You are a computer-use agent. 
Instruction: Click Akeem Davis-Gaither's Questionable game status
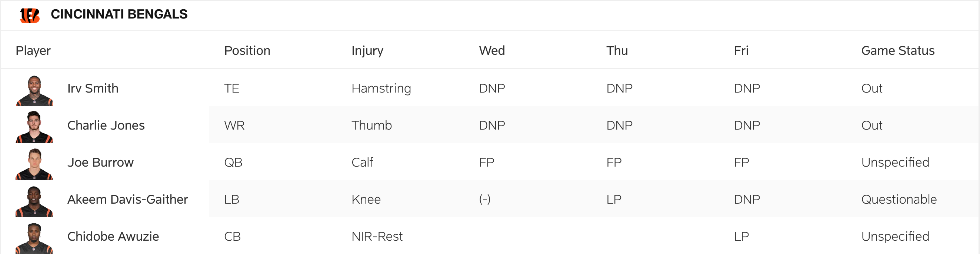point(899,199)
